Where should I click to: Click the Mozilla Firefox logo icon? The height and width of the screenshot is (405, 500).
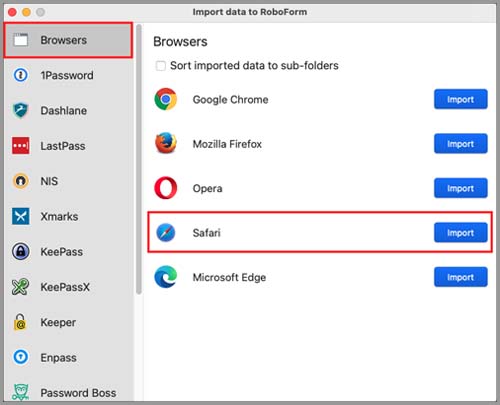[x=166, y=143]
